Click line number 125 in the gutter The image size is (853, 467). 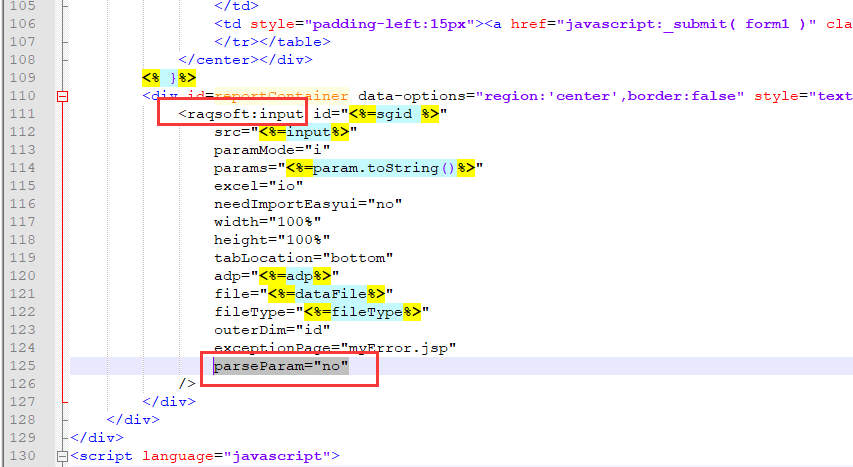[22, 366]
